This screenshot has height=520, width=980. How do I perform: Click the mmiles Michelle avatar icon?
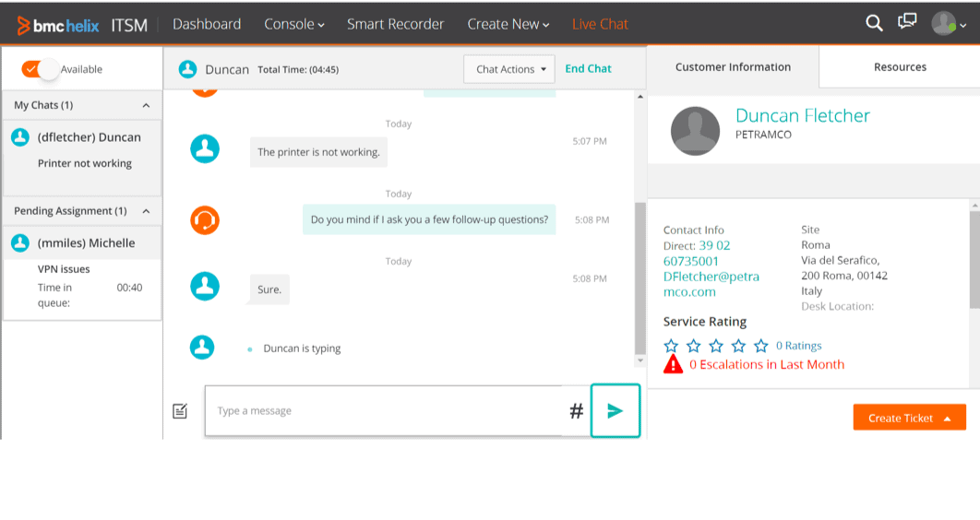20,242
